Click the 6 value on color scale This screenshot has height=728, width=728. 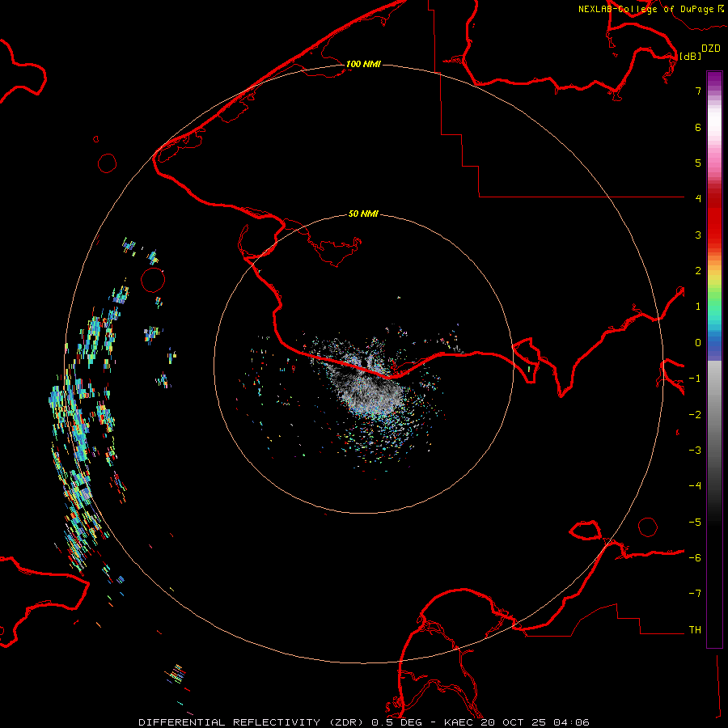[698, 127]
